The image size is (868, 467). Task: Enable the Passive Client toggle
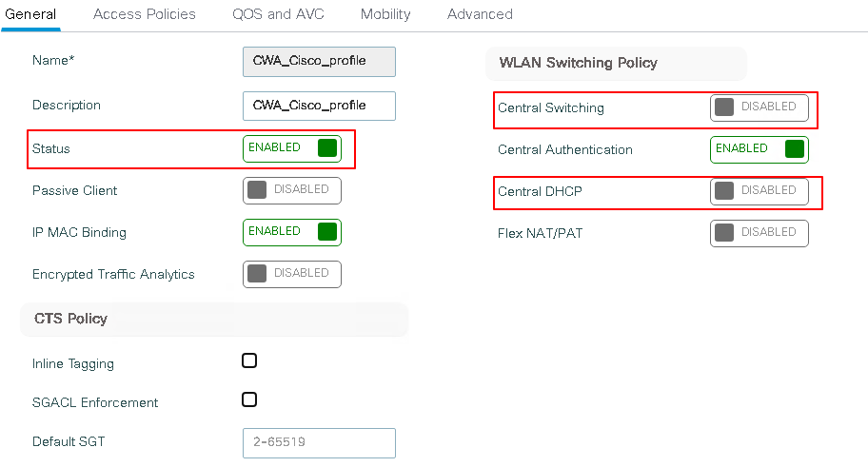pyautogui.click(x=292, y=190)
